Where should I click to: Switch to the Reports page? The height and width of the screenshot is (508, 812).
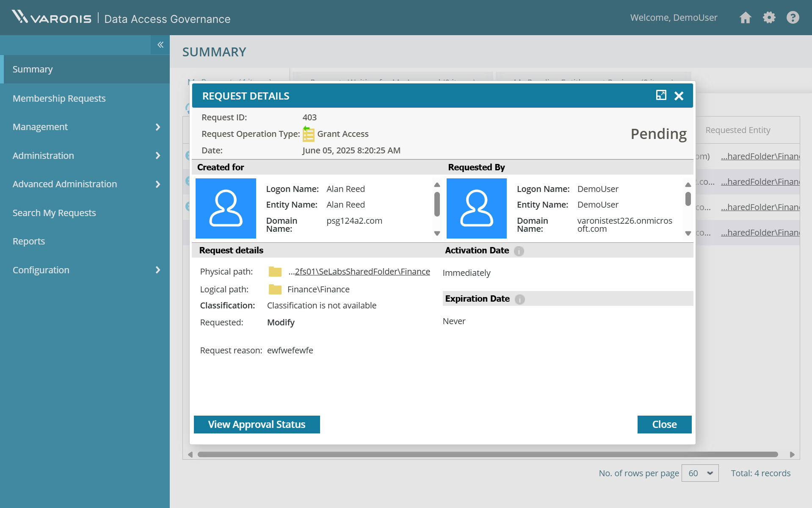(28, 241)
